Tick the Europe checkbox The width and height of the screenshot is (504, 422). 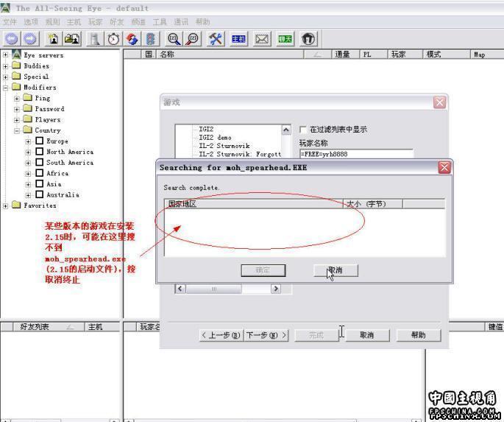(40, 141)
